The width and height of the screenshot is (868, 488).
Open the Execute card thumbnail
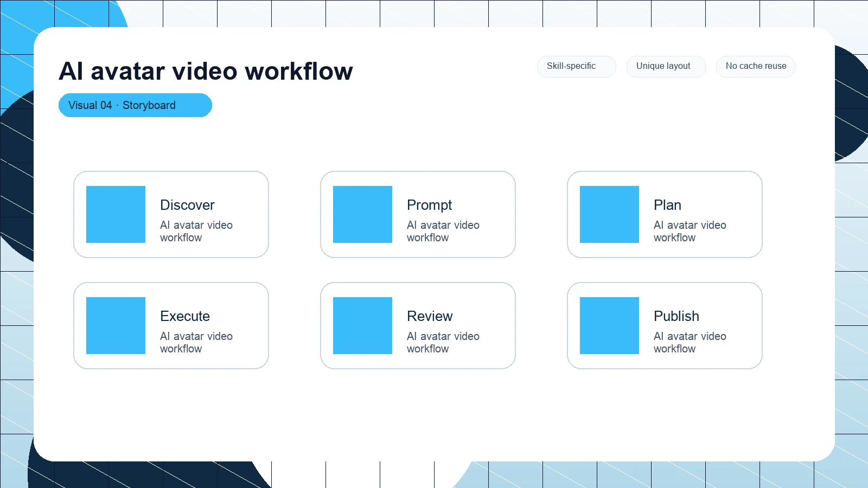point(116,325)
